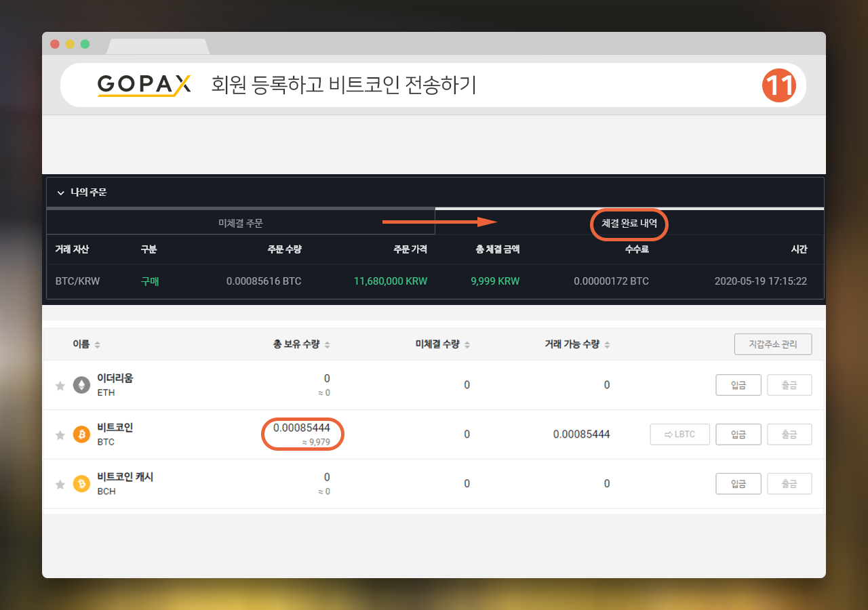The width and height of the screenshot is (868, 610).
Task: Sort by the 이름 column arrows
Action: pyautogui.click(x=97, y=345)
